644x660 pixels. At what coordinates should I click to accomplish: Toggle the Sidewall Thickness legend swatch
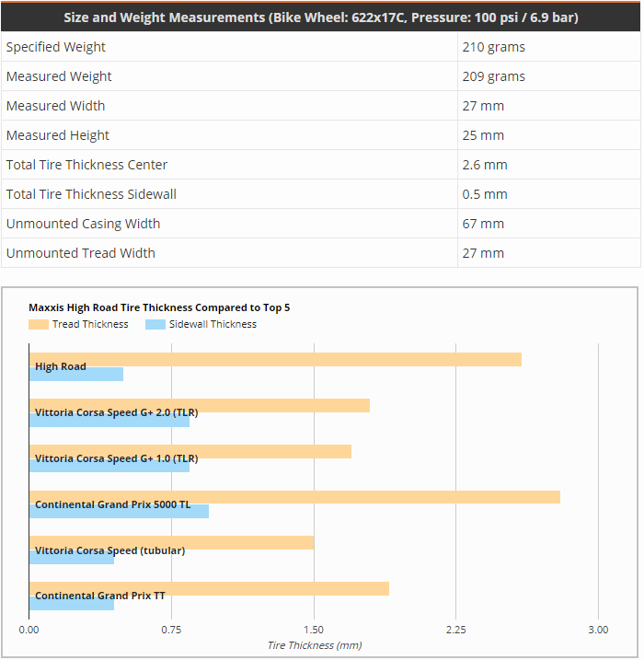point(155,325)
